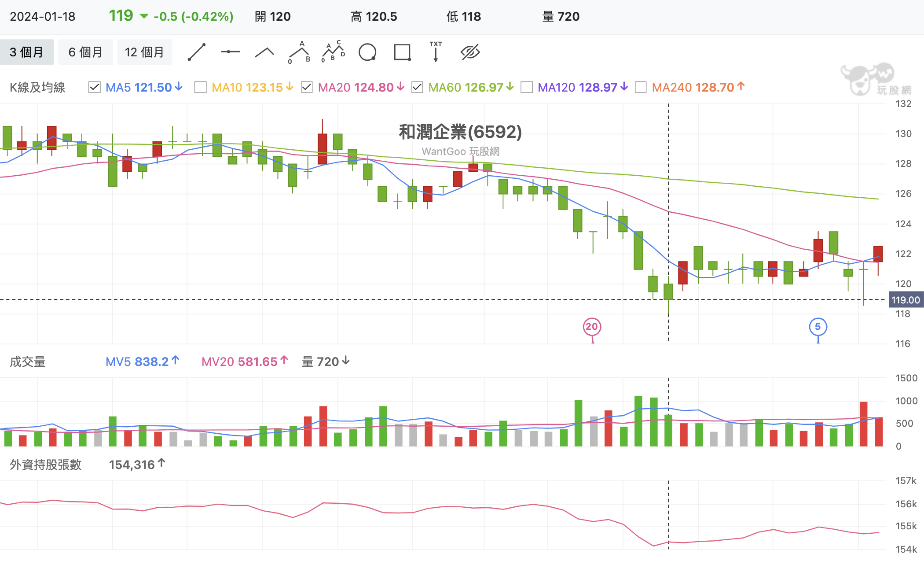Screen dimensions: 924x561
Task: Select the 0-A-B three-point wave tool
Action: click(299, 52)
